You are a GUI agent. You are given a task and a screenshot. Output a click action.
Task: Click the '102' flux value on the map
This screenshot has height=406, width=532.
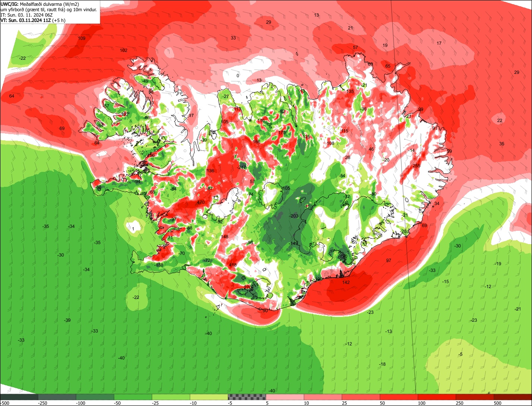[x=123, y=50]
